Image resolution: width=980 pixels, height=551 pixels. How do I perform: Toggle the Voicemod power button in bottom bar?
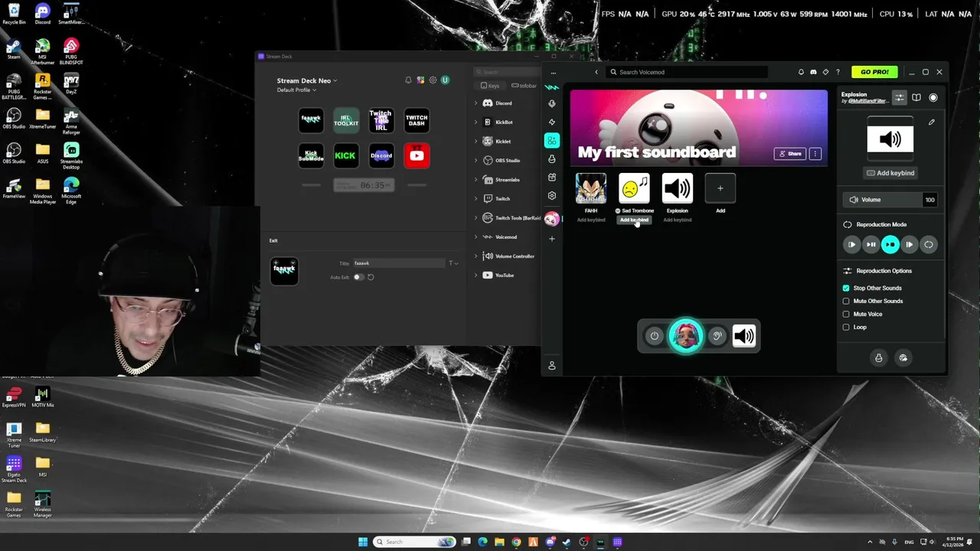(x=654, y=336)
